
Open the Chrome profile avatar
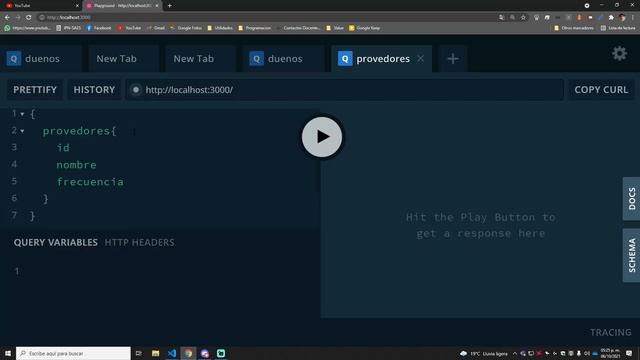(622, 18)
